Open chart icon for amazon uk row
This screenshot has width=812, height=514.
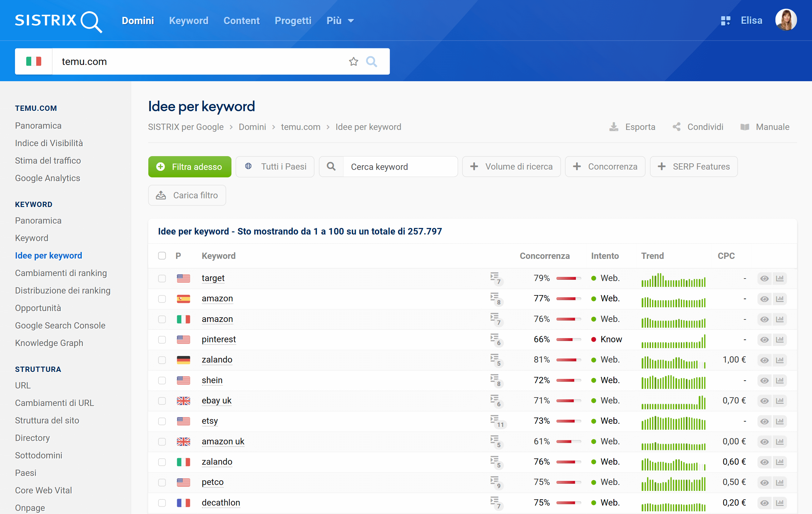tap(780, 442)
